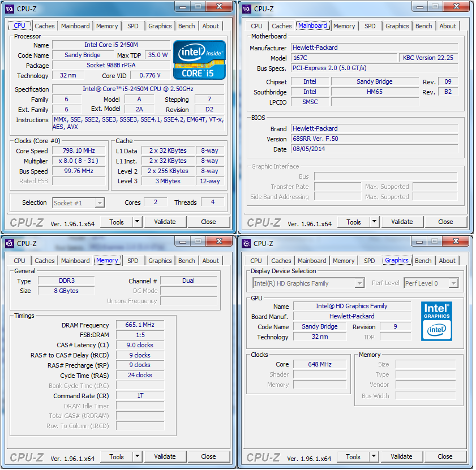Screen dimensions: 476x470
Task: Expand the Intel(R) HD Graphics Family device dropdown
Action: click(359, 283)
